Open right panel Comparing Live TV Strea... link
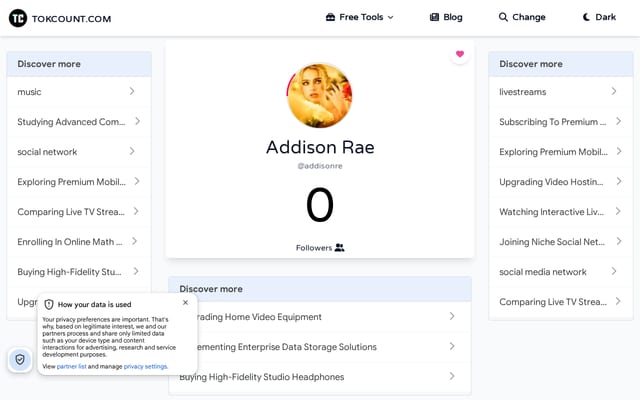This screenshot has width=640, height=400. coord(561,302)
